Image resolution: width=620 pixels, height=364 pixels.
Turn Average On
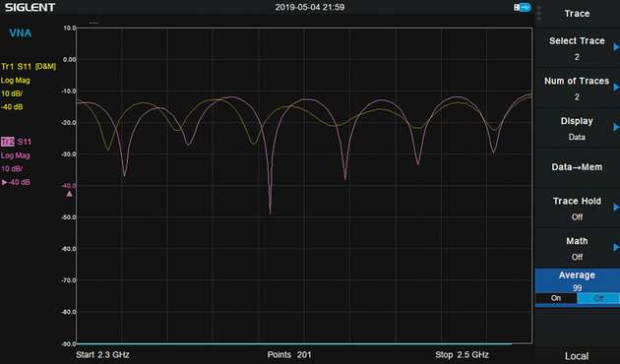[x=556, y=298]
